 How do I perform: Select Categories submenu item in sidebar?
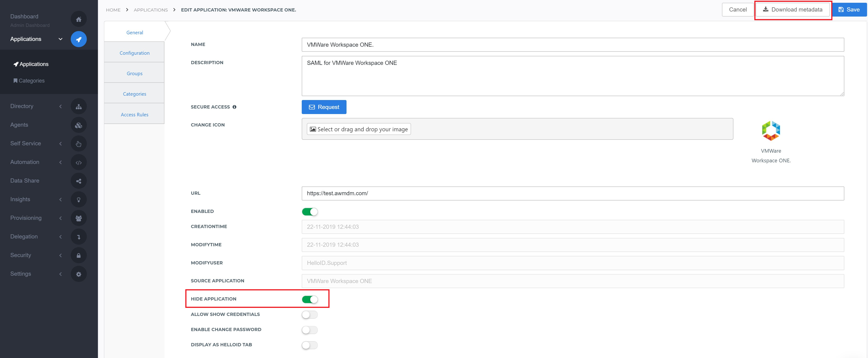tap(29, 81)
